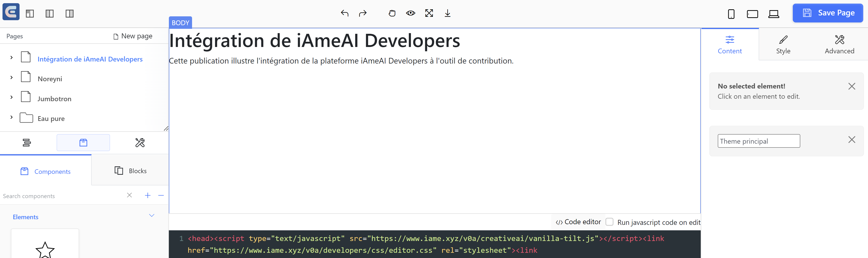868x258 pixels.
Task: Clear the component search
Action: point(129,195)
